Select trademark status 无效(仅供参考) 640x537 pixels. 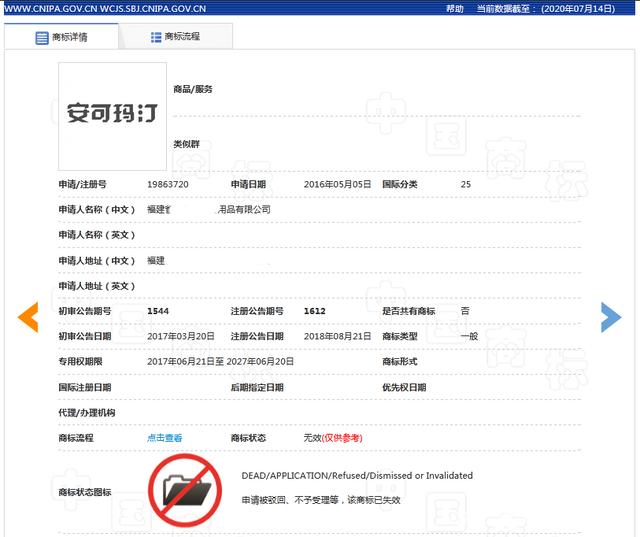coord(333,438)
